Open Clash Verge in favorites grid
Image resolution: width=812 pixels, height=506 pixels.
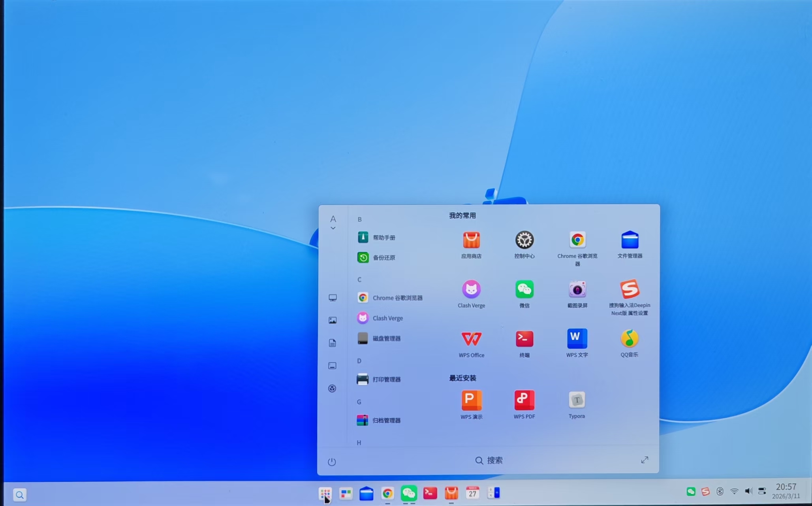(471, 290)
